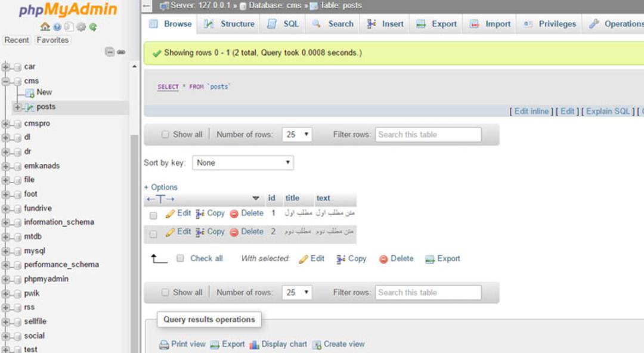
Task: Sort by the id column header
Action: [x=271, y=198]
